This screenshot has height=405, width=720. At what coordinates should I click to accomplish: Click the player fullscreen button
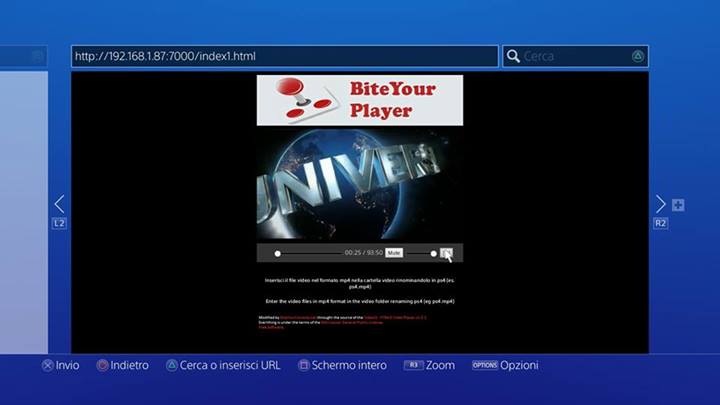(x=446, y=253)
